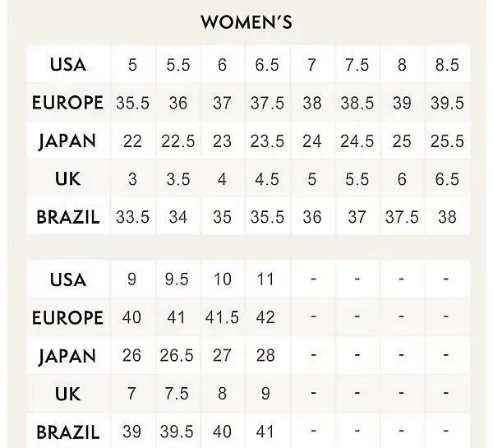Viewport: 493px width, 448px height.
Task: Select the USA row label in the top table
Action: pos(68,64)
